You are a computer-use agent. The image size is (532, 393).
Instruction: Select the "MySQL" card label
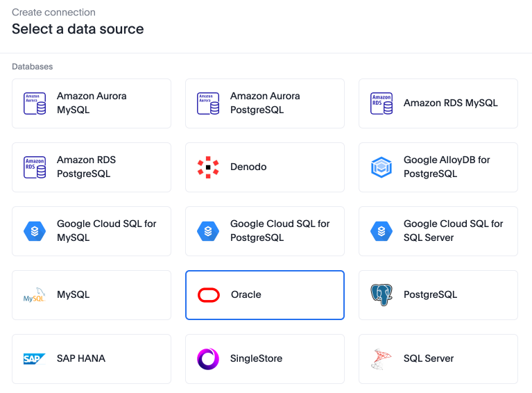point(74,294)
